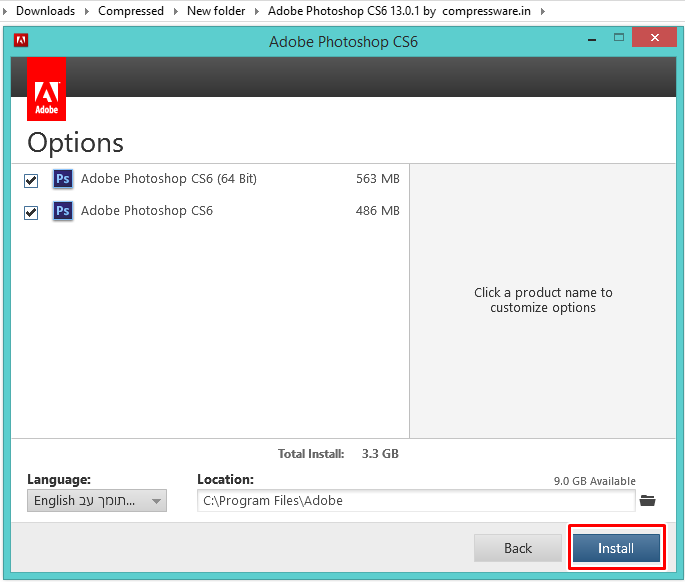Click the Adobe title bar icon
The height and width of the screenshot is (582, 685).
[x=21, y=40]
